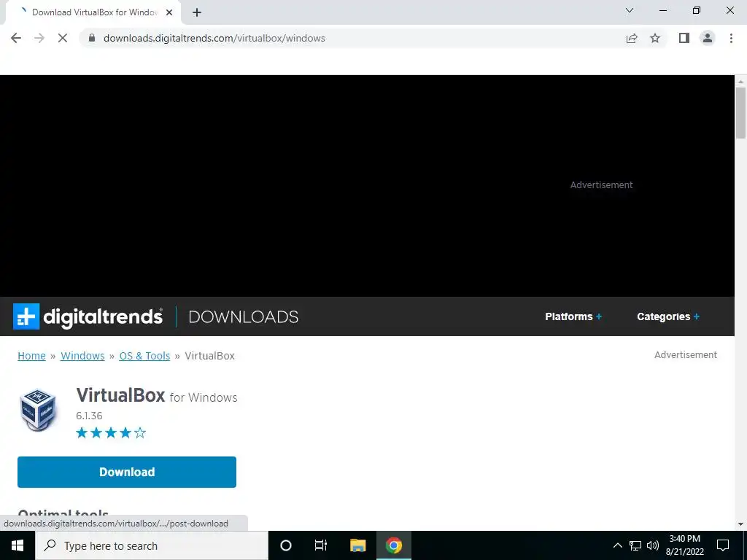Screen dimensions: 747x560
Task: Click the forward navigation arrow
Action: tap(39, 38)
